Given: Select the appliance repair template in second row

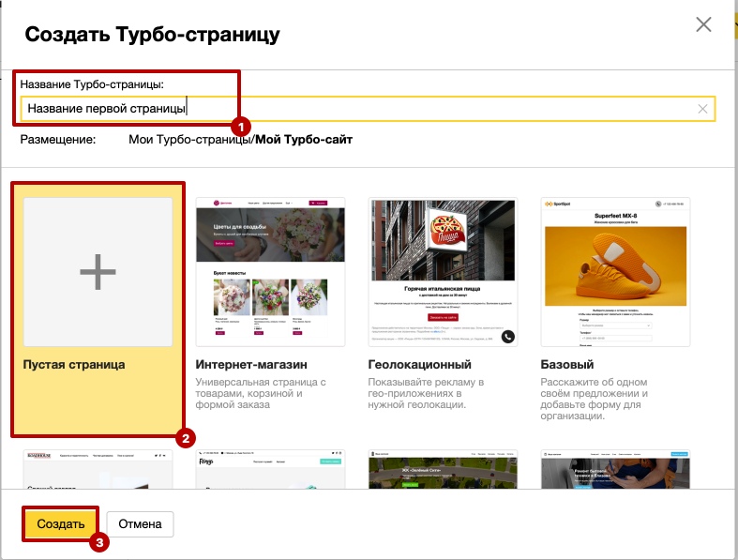Looking at the screenshot, I should [615, 469].
